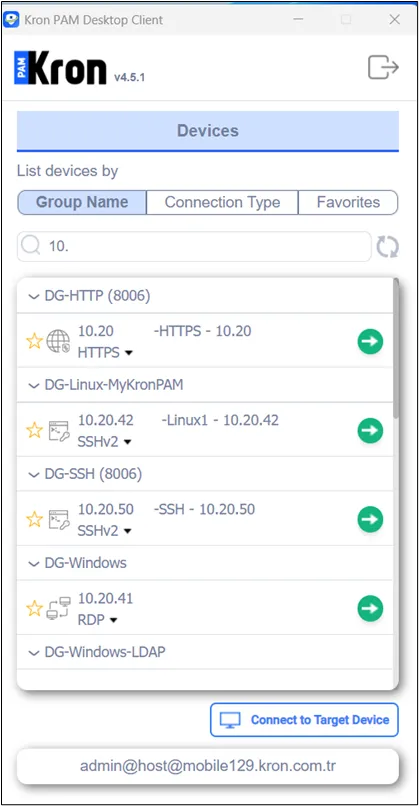Click terminal icon of 10.20.50 SSH device
Image resolution: width=419 pixels, height=806 pixels.
(59, 520)
